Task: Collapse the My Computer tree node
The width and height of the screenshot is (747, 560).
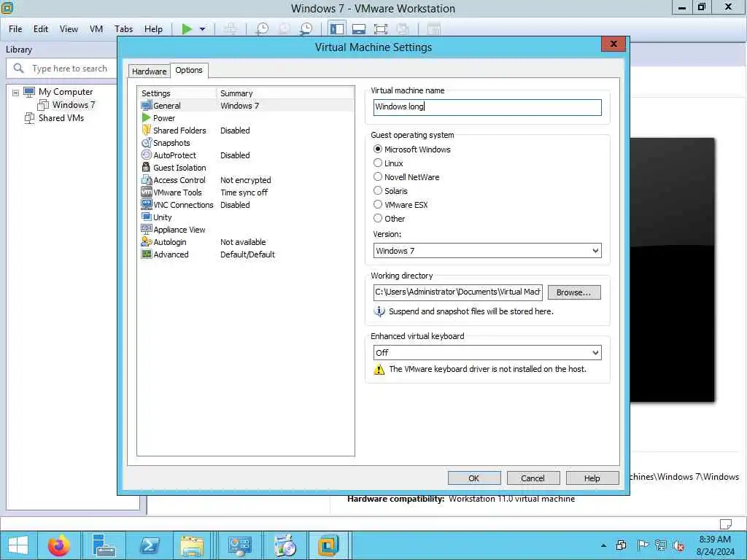Action: (16, 93)
